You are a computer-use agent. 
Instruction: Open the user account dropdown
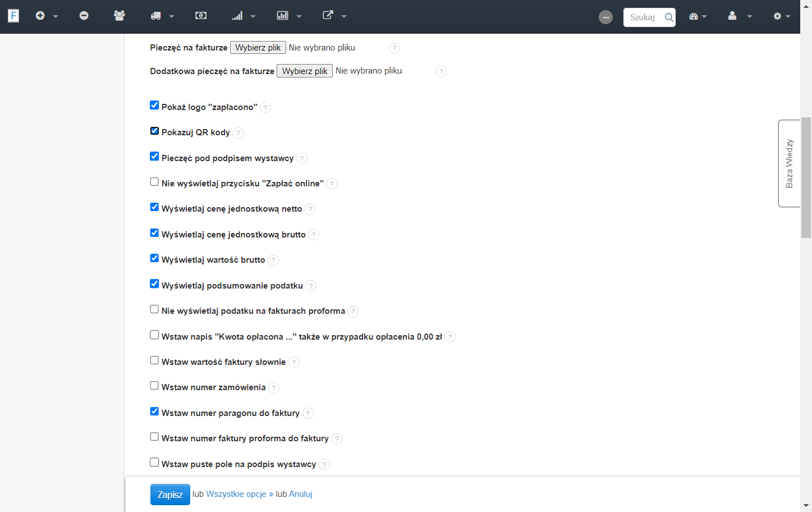click(x=740, y=16)
